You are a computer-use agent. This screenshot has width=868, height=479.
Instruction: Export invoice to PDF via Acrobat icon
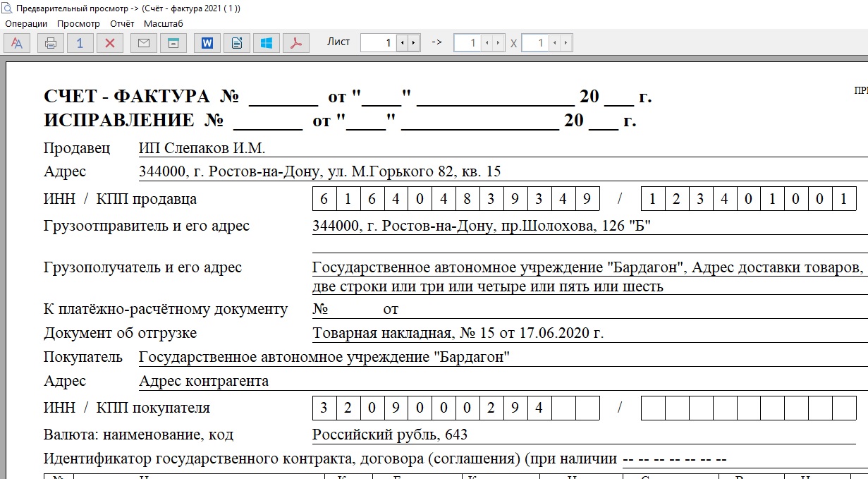(296, 43)
